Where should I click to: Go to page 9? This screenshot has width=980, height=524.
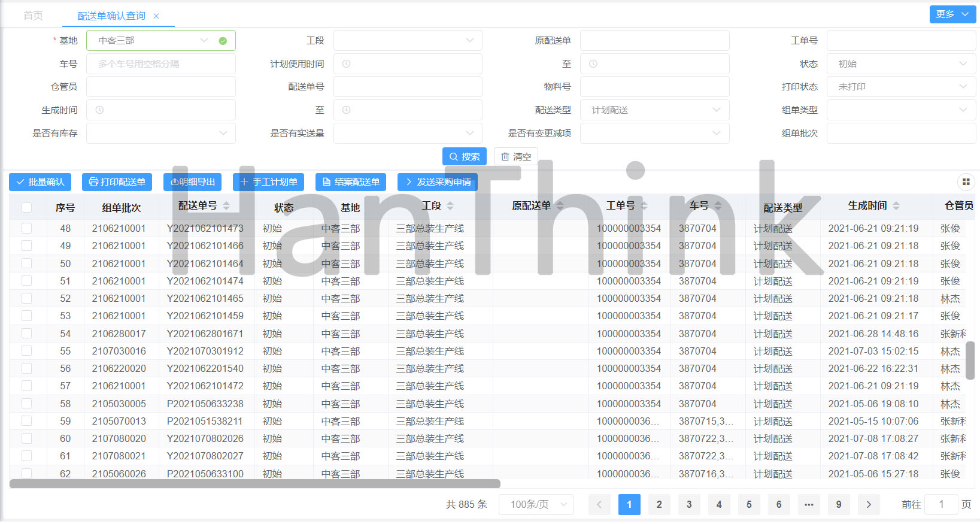click(839, 504)
